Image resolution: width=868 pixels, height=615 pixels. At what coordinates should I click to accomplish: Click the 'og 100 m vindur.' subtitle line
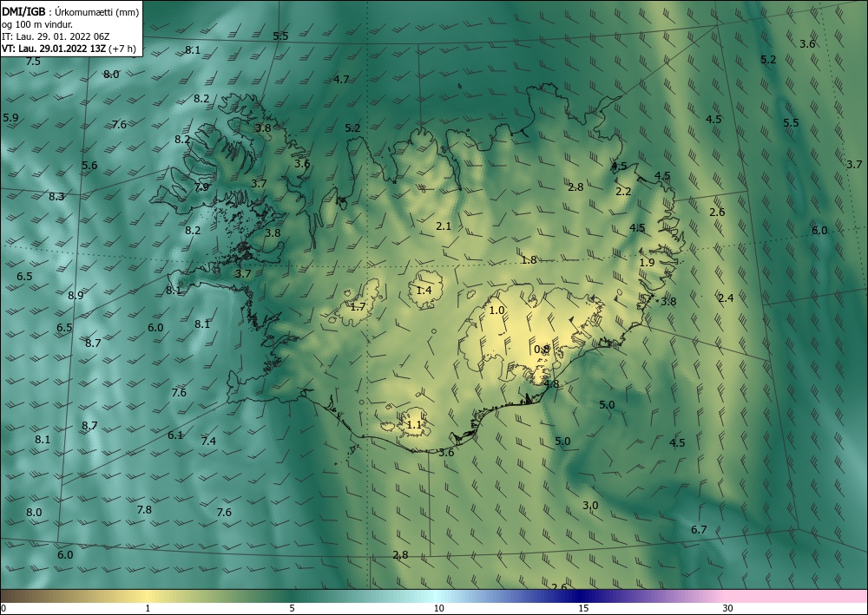(37, 24)
